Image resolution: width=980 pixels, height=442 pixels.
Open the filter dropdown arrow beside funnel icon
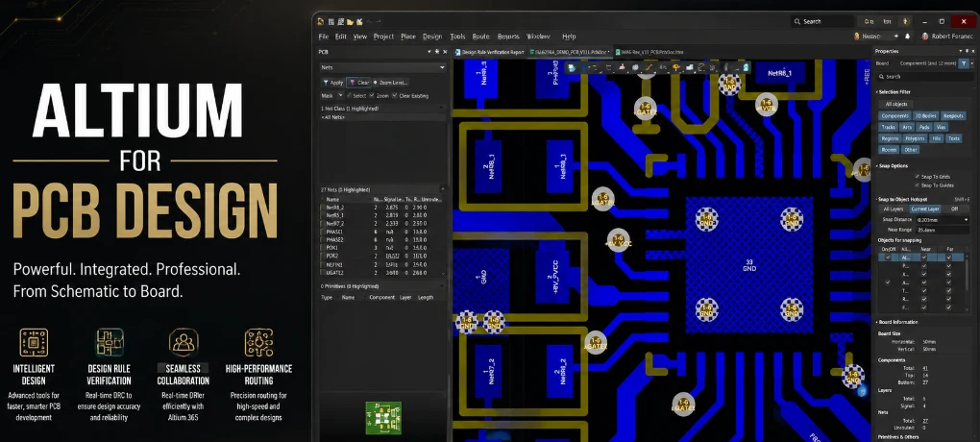click(972, 63)
